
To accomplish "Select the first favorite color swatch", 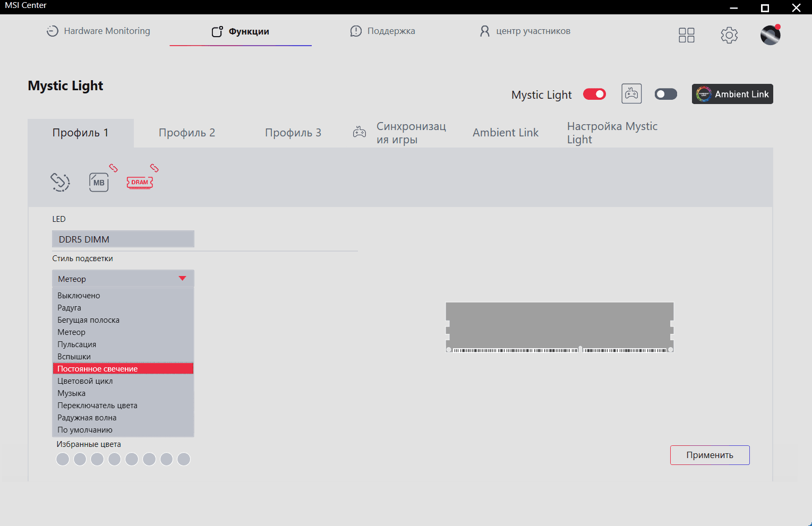I will click(x=63, y=459).
